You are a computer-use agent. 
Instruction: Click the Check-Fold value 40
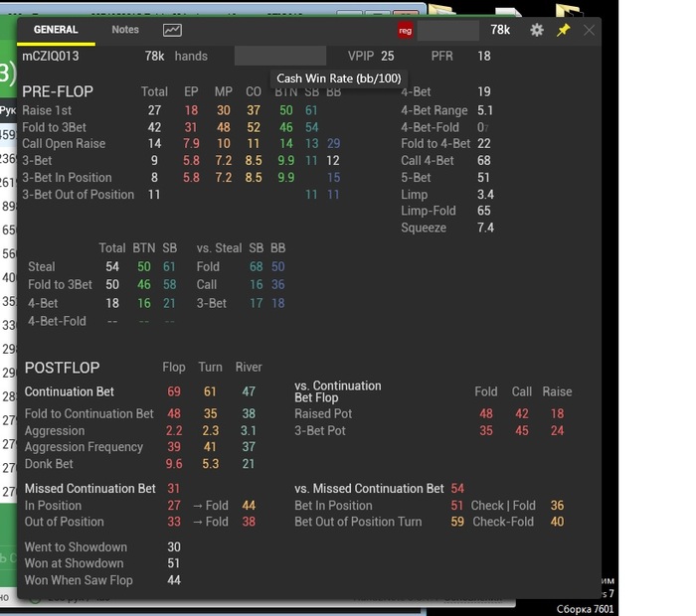557,522
